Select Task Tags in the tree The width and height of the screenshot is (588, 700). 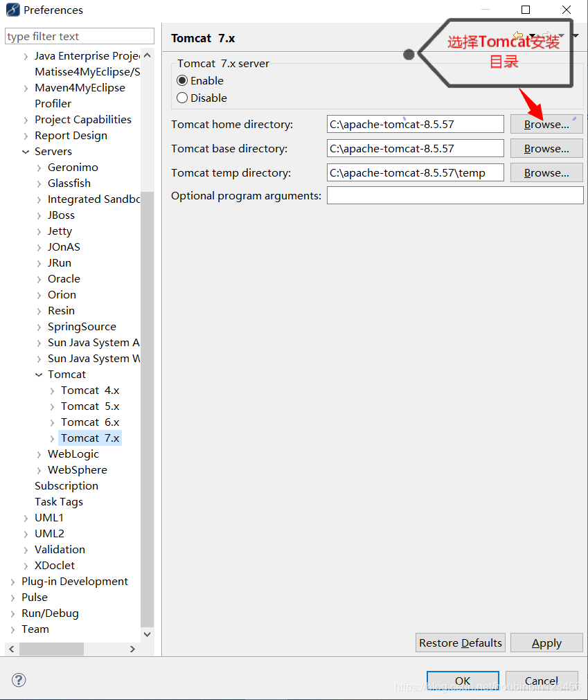click(x=58, y=502)
